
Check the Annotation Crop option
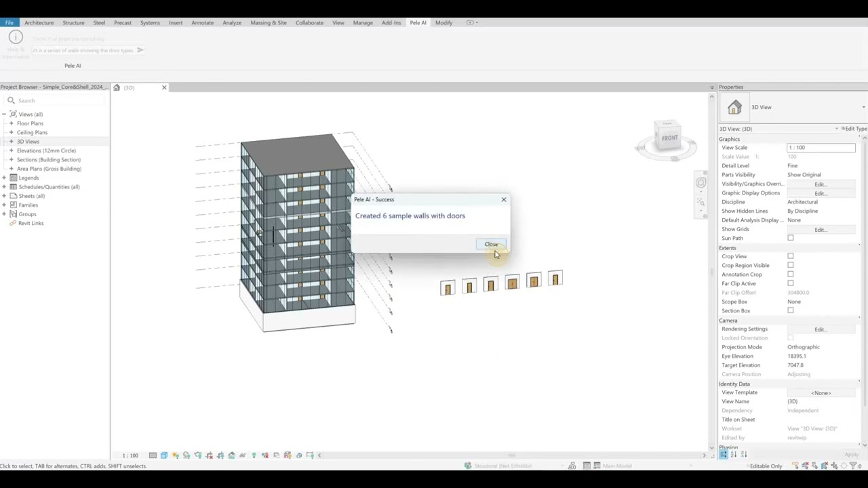[790, 274]
